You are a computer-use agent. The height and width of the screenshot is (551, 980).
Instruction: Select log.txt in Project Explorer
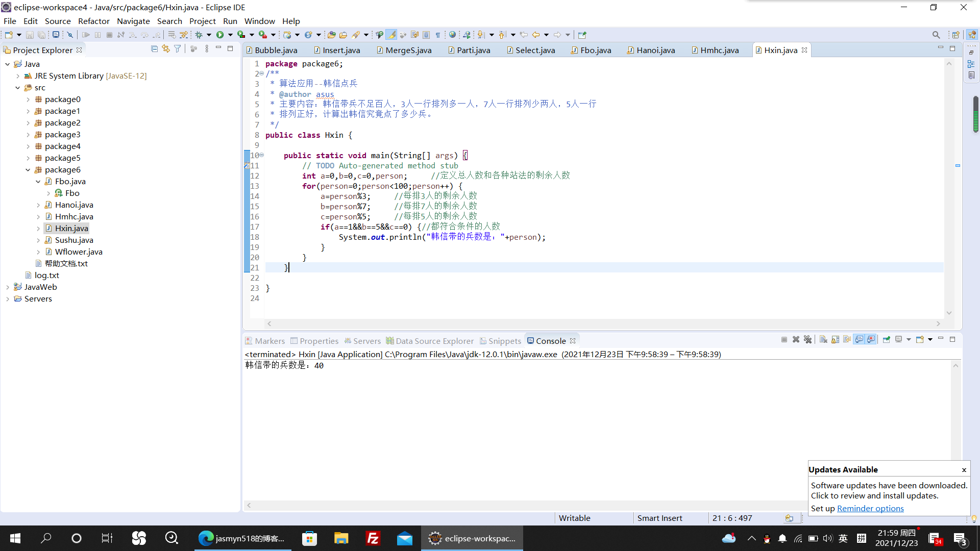[x=46, y=275]
